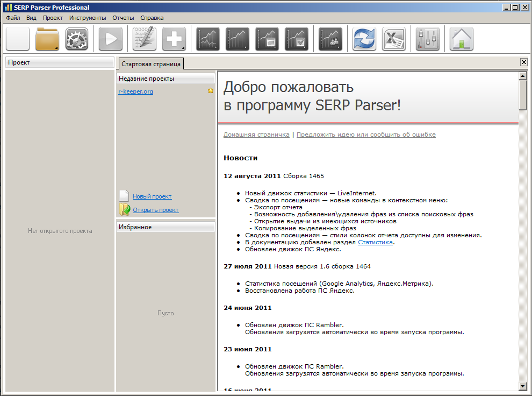
Task: Export to Excel via the X icon
Action: tap(393, 39)
